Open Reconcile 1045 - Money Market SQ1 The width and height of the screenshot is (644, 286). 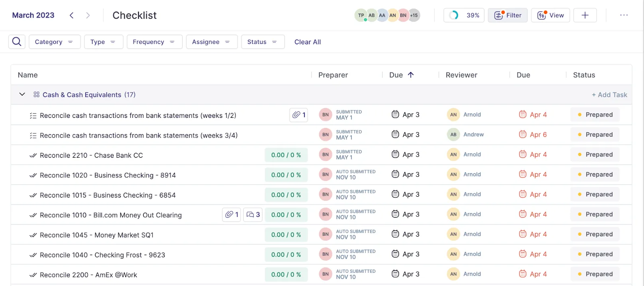click(x=97, y=235)
